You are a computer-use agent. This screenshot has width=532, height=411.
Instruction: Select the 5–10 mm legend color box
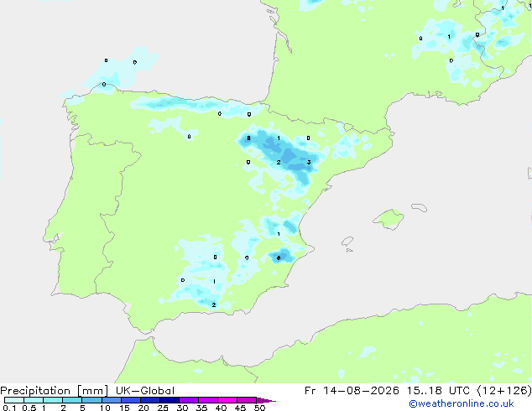coord(91,400)
